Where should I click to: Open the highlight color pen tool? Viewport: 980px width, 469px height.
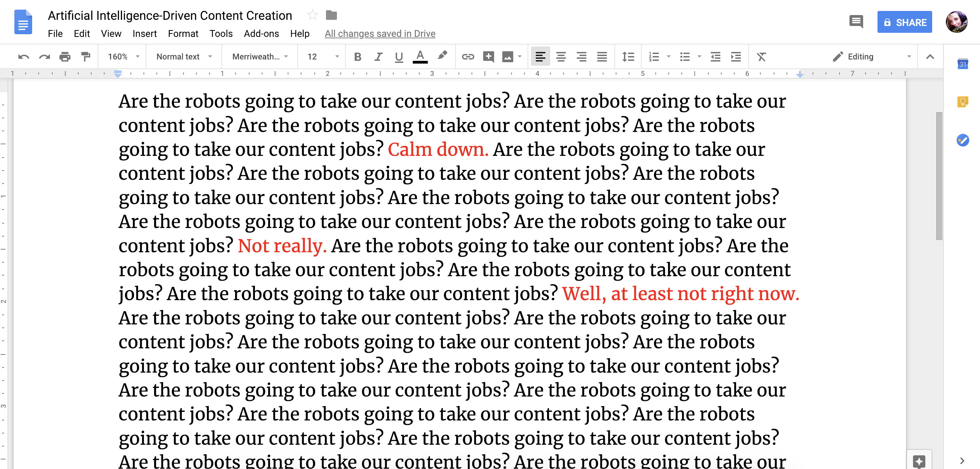pos(442,56)
